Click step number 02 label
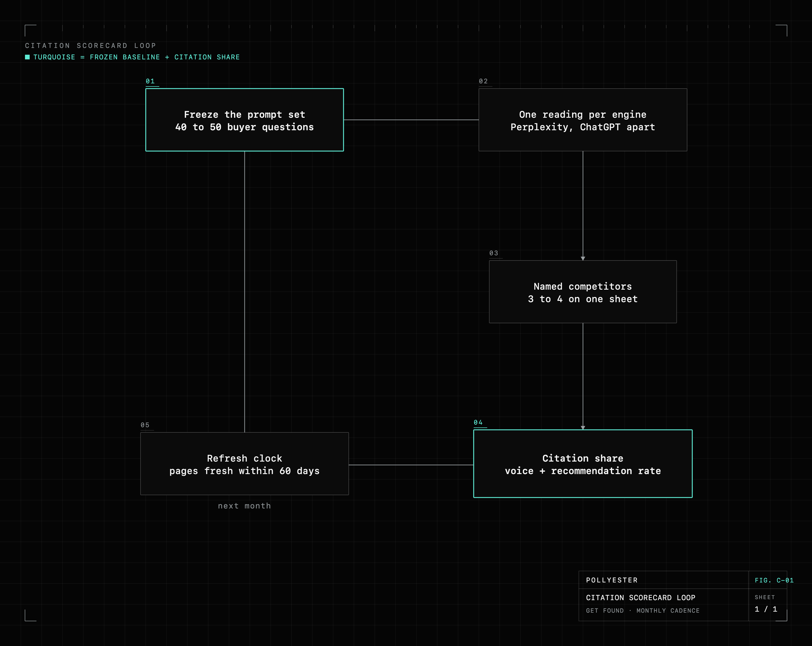Image resolution: width=812 pixels, height=646 pixels. (483, 81)
